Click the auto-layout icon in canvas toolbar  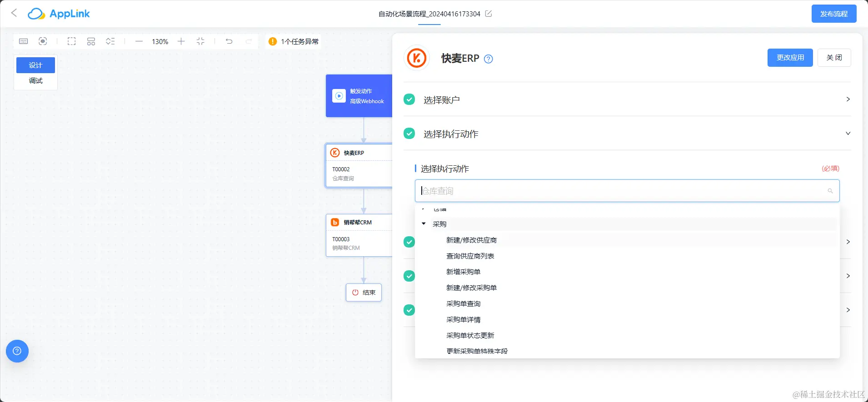pyautogui.click(x=91, y=41)
